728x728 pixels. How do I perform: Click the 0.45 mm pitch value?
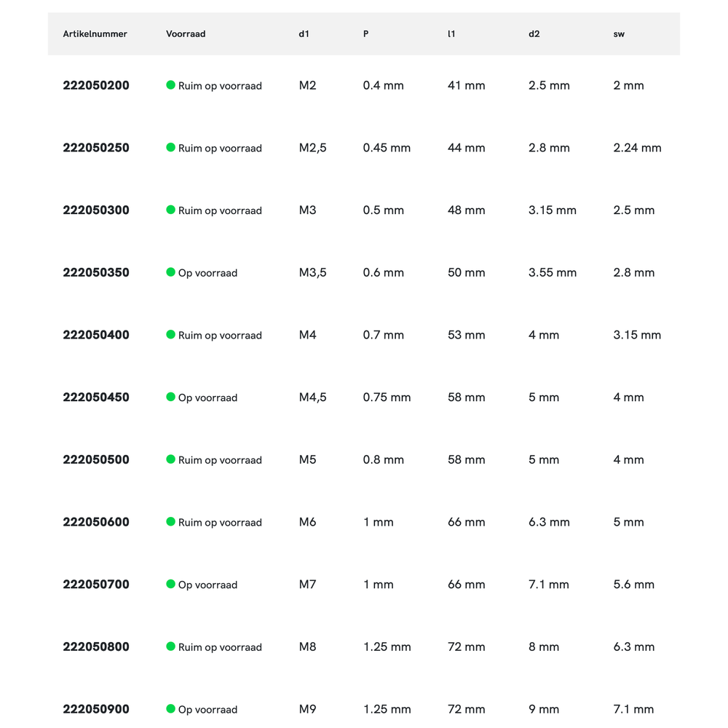tap(387, 148)
